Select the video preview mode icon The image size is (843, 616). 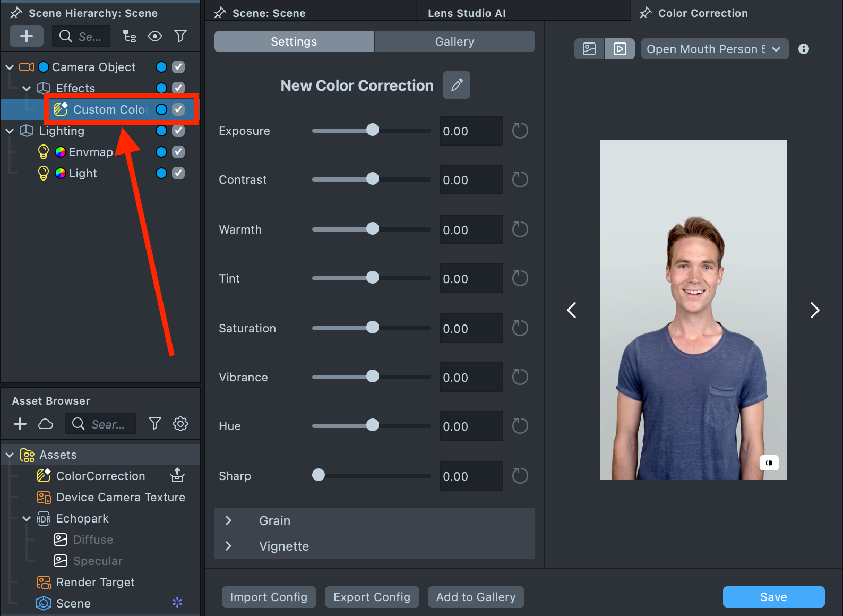click(620, 49)
